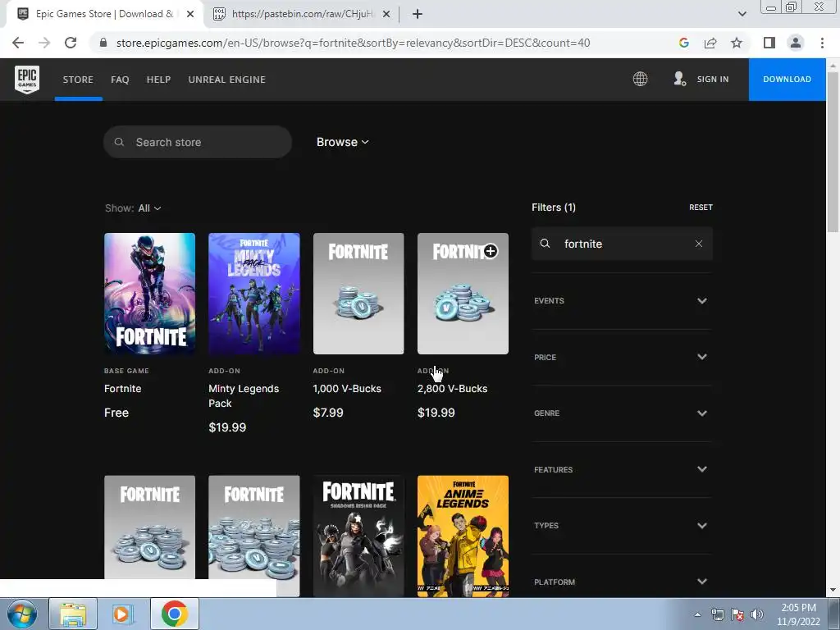Click the fortnite keyword filter field
Image resolution: width=840 pixels, height=630 pixels.
622,244
